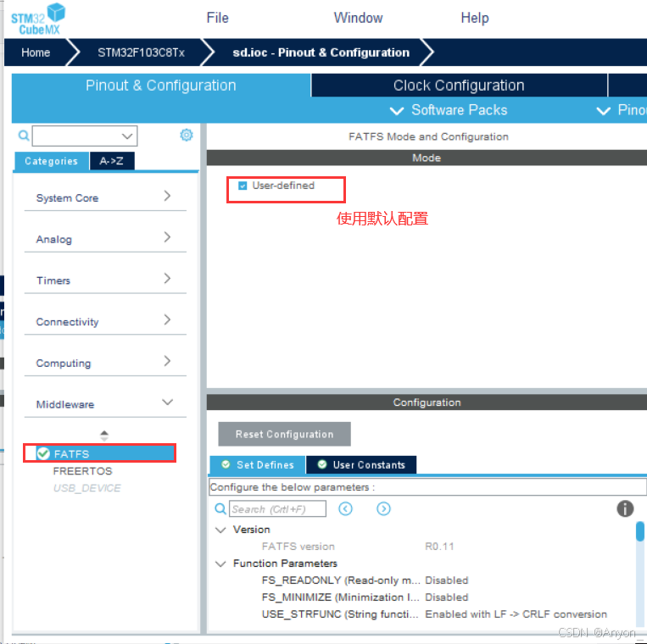Select the Categories tab
647x644 pixels.
point(51,161)
